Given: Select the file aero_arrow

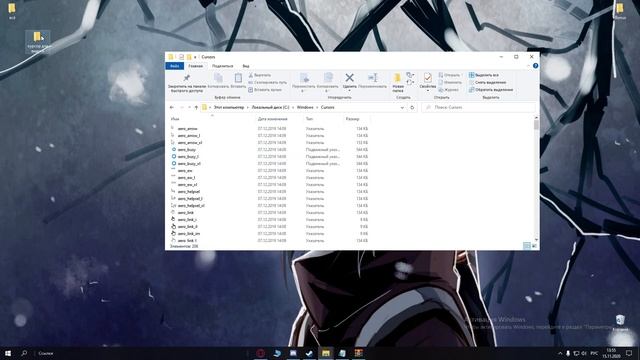Looking at the screenshot, I should (187, 129).
